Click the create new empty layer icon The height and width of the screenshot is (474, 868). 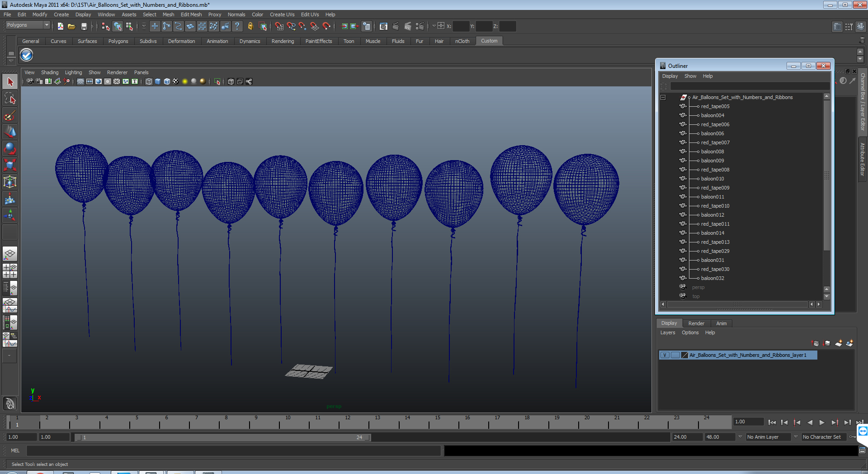click(838, 343)
